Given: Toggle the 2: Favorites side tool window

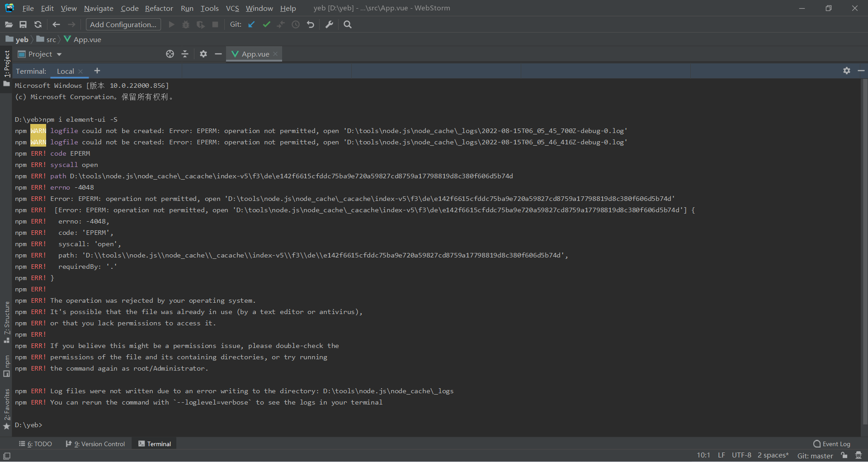Looking at the screenshot, I should pyautogui.click(x=6, y=409).
